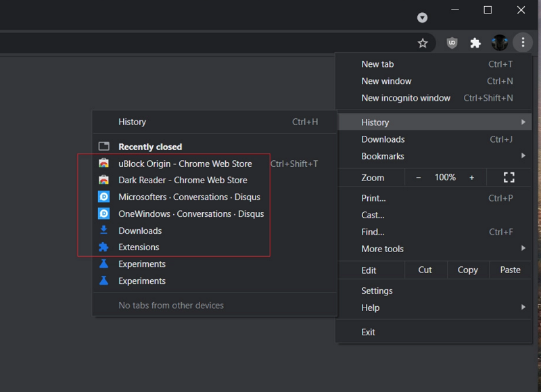Maximize the Chrome window

[488, 10]
